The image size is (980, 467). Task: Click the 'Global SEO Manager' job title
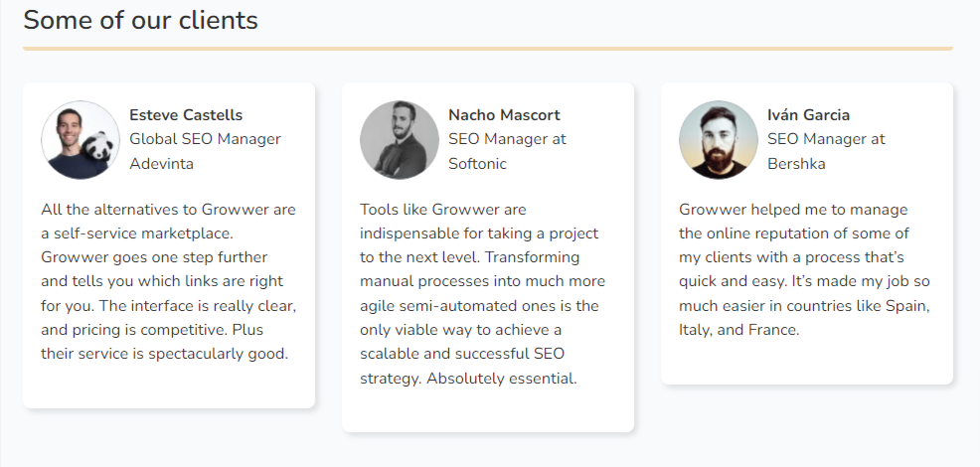[205, 139]
